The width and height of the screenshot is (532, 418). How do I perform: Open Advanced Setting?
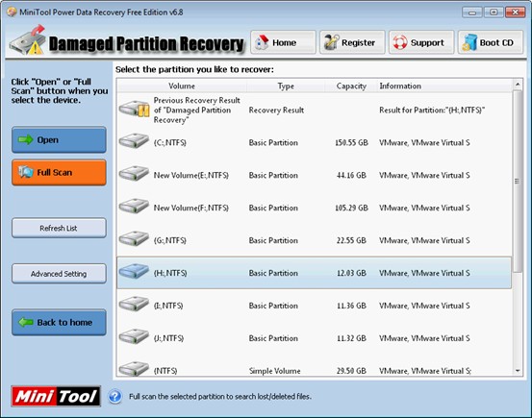click(59, 274)
